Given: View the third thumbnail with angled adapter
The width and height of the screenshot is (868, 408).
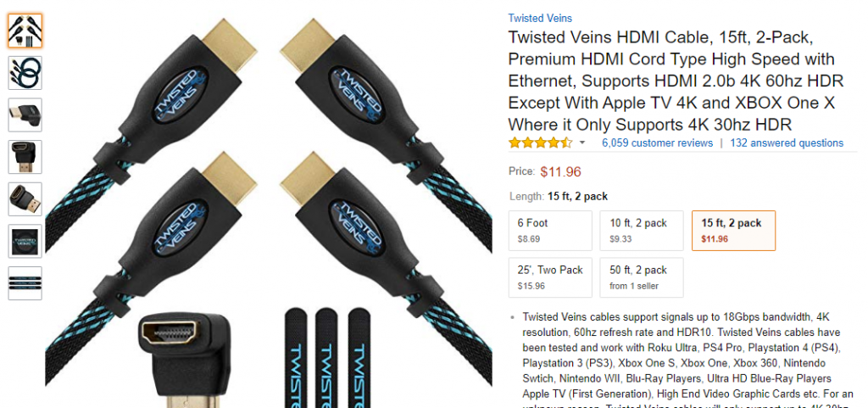Looking at the screenshot, I should point(25,115).
